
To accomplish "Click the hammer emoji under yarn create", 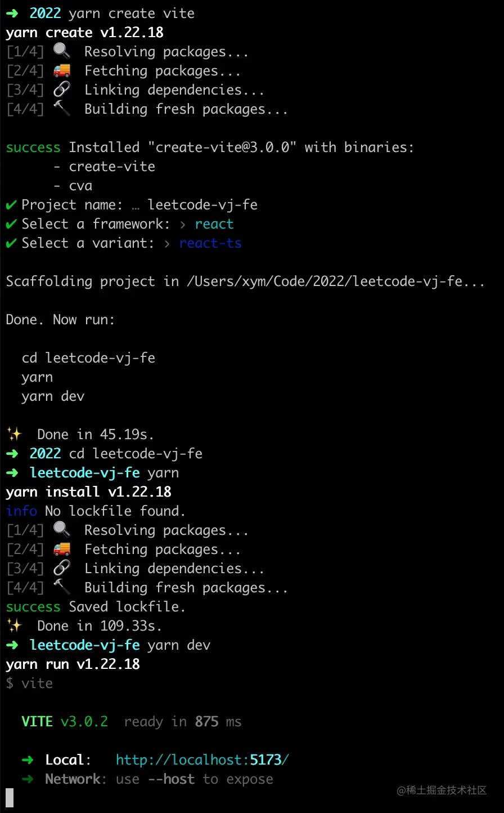I will coord(62,109).
